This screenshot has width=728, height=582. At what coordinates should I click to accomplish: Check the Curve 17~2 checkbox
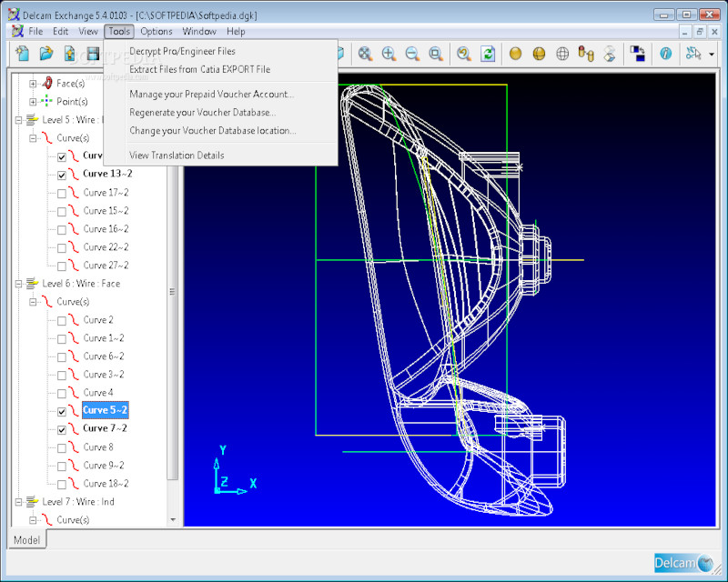62,194
